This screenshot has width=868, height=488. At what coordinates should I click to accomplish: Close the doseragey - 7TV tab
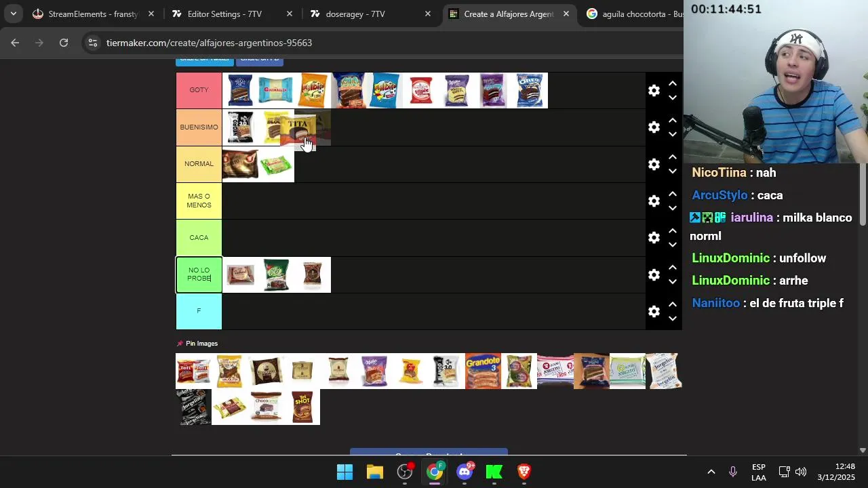tap(428, 14)
